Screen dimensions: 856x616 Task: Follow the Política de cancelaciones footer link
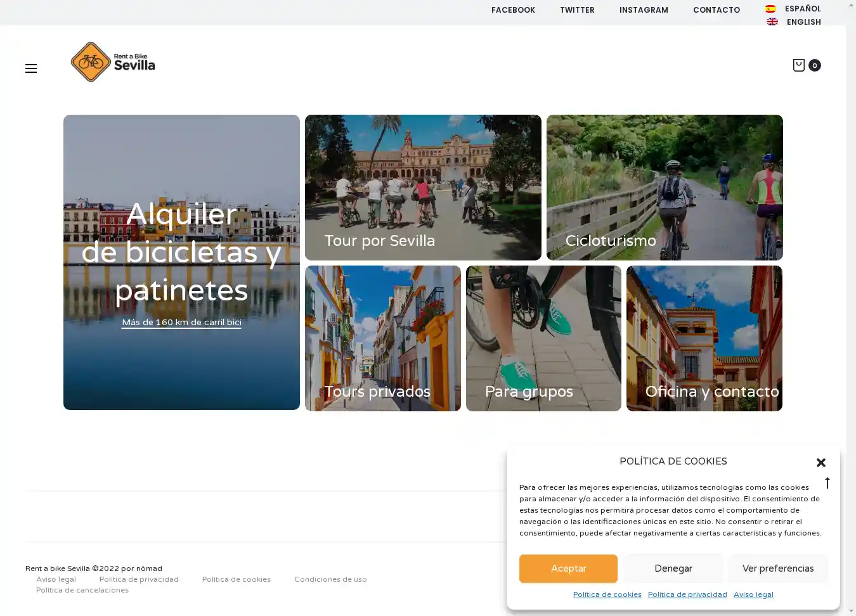(82, 590)
